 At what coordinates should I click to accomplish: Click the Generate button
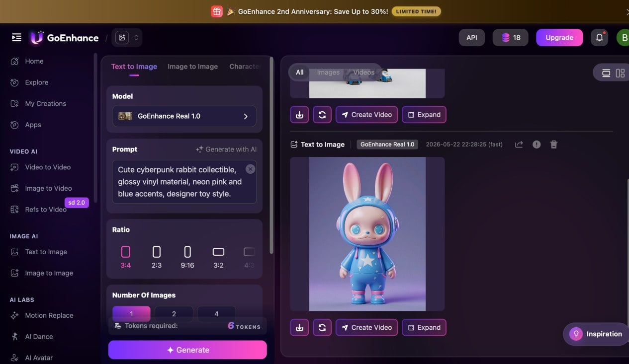click(187, 350)
